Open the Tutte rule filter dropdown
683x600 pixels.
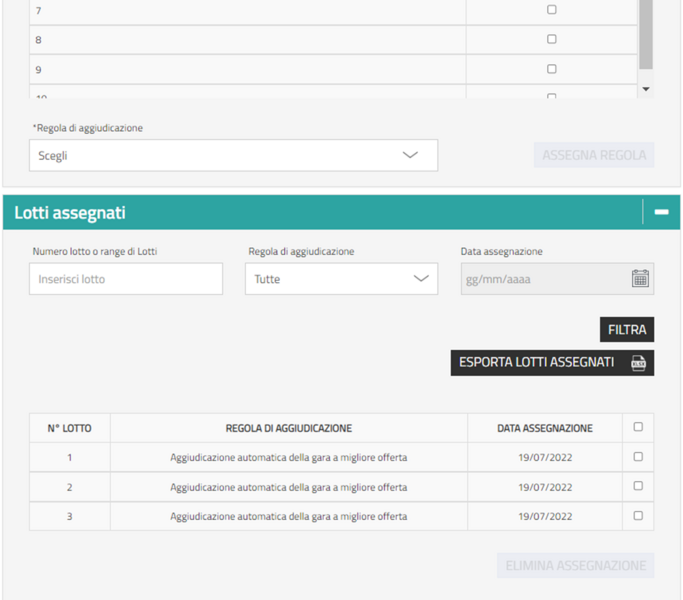(x=341, y=279)
